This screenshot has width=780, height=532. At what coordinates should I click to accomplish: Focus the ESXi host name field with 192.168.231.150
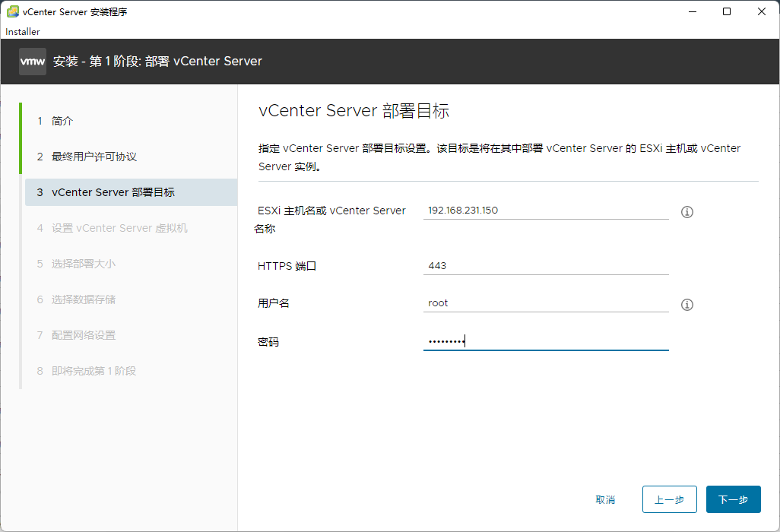(x=546, y=211)
